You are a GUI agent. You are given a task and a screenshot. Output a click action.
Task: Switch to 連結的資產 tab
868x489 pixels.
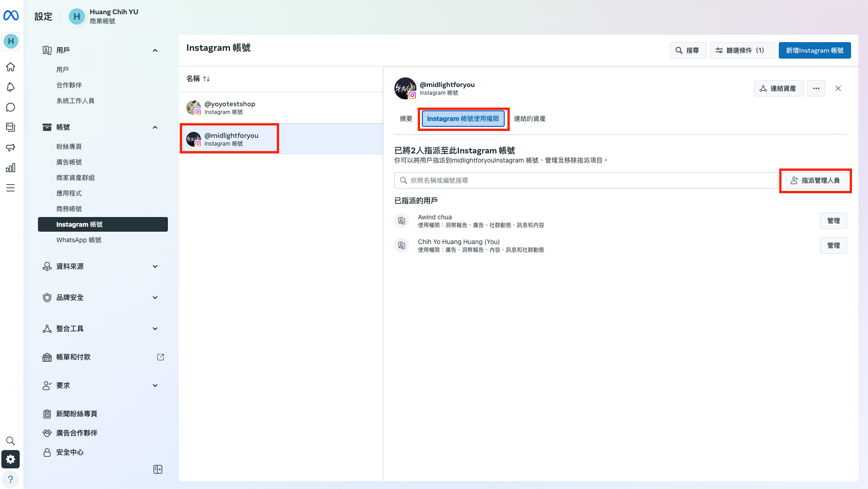click(x=529, y=119)
